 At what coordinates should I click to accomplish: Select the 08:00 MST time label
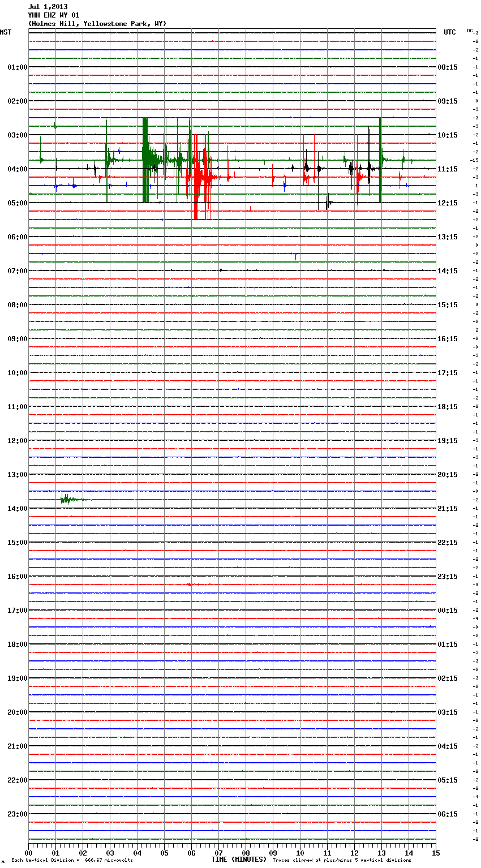point(18,305)
